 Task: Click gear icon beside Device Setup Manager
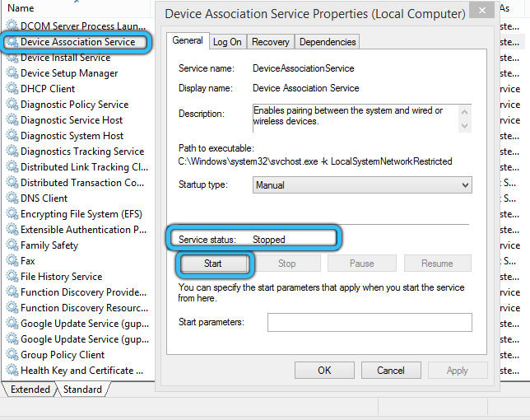12,72
